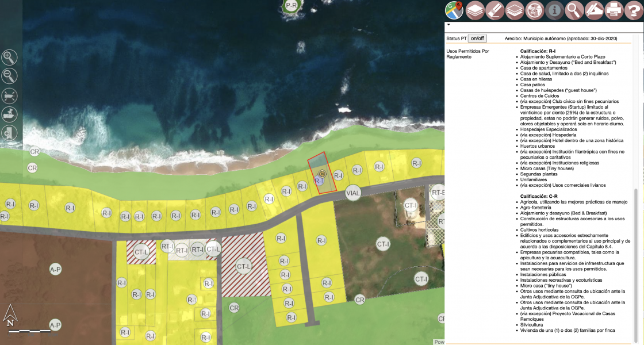Select the Zoom Out magnifier tool
The image size is (644, 345).
coord(9,76)
